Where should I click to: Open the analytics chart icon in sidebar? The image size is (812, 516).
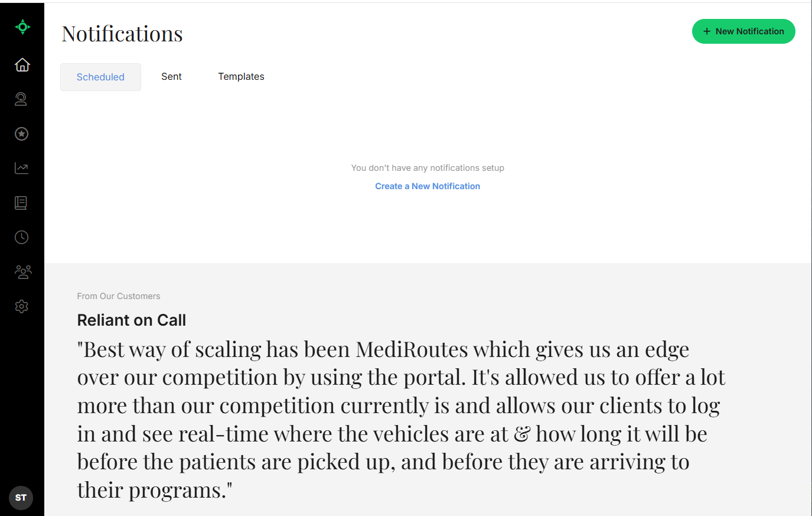click(x=21, y=168)
